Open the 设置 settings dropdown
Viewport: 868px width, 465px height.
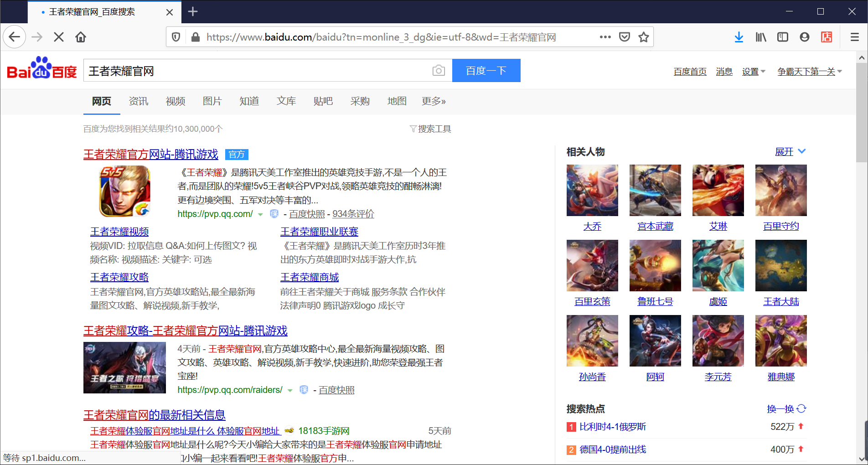tap(754, 72)
